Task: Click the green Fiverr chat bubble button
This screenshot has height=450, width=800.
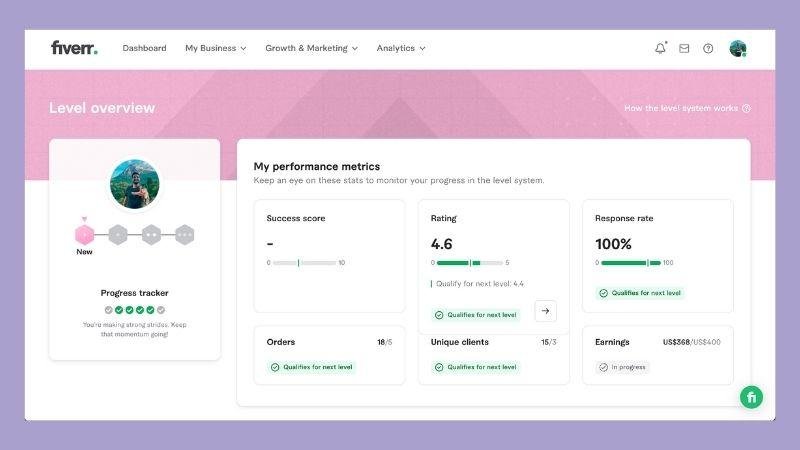Action: point(751,397)
